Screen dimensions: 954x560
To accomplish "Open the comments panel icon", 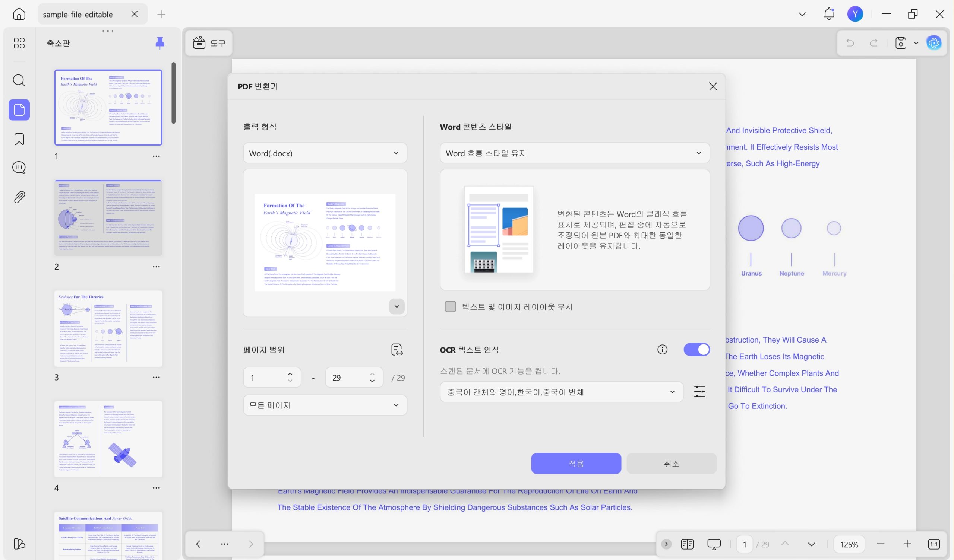I will [x=19, y=167].
